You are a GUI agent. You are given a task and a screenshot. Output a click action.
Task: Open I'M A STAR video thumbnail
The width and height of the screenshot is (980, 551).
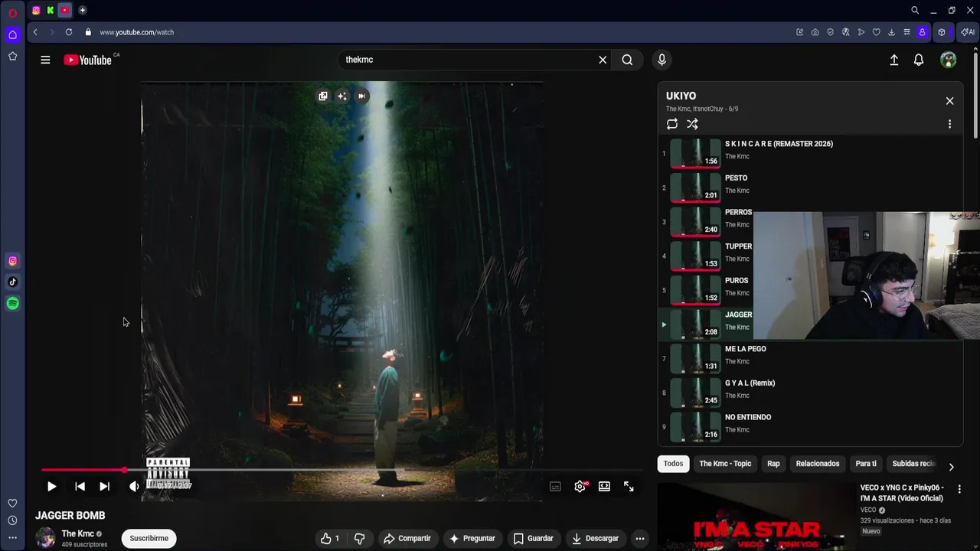tap(756, 517)
